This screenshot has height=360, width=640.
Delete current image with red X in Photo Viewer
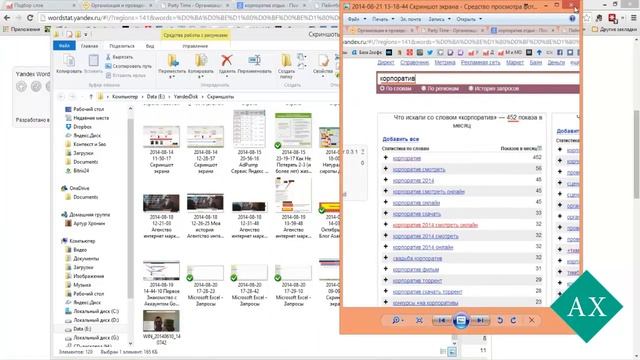pyautogui.click(x=531, y=321)
